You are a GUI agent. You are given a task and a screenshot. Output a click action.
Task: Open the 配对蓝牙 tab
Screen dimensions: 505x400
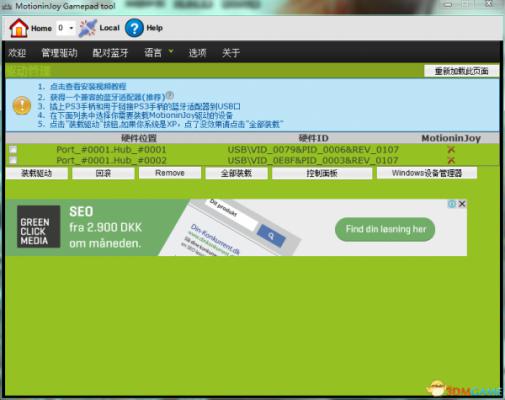coord(110,53)
